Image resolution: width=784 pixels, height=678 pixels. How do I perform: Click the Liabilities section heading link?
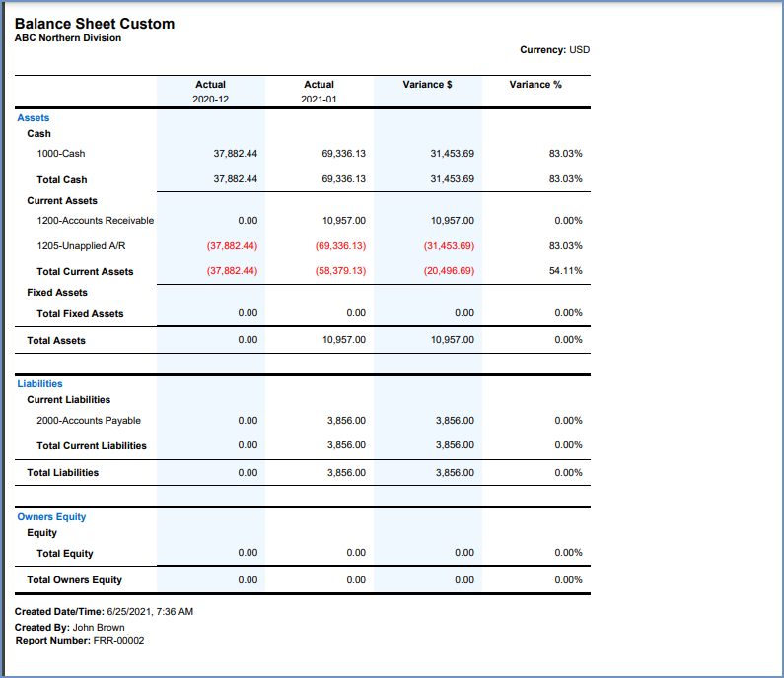coord(39,384)
